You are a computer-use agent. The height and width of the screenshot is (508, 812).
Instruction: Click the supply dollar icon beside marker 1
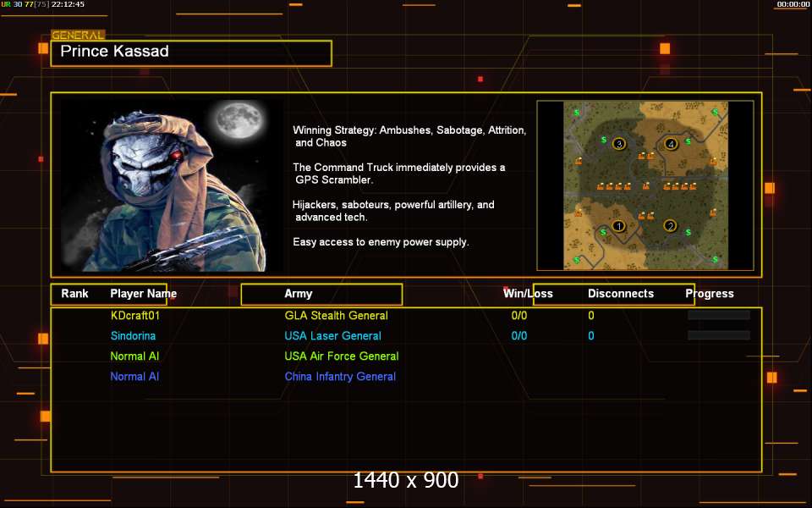pos(603,232)
